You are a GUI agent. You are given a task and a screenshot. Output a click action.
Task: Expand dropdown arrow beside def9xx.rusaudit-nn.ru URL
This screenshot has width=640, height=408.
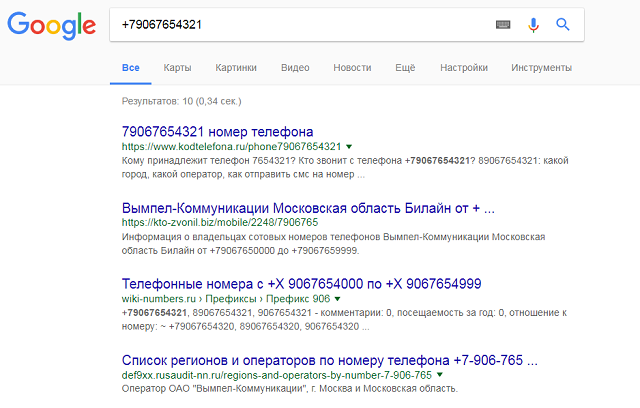pos(440,375)
